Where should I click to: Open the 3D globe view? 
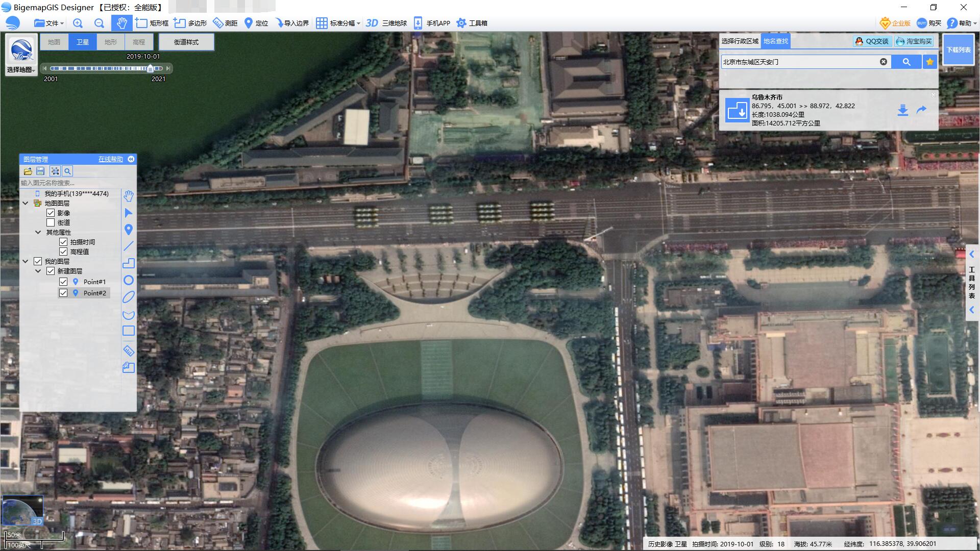pos(386,23)
